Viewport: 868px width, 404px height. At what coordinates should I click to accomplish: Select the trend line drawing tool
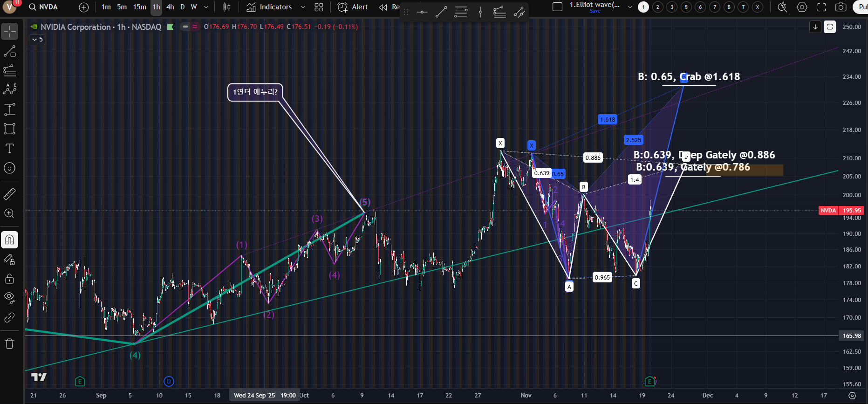pos(9,51)
